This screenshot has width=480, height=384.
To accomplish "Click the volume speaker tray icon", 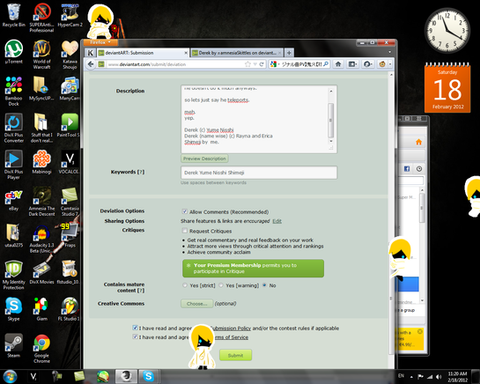I will (x=439, y=377).
